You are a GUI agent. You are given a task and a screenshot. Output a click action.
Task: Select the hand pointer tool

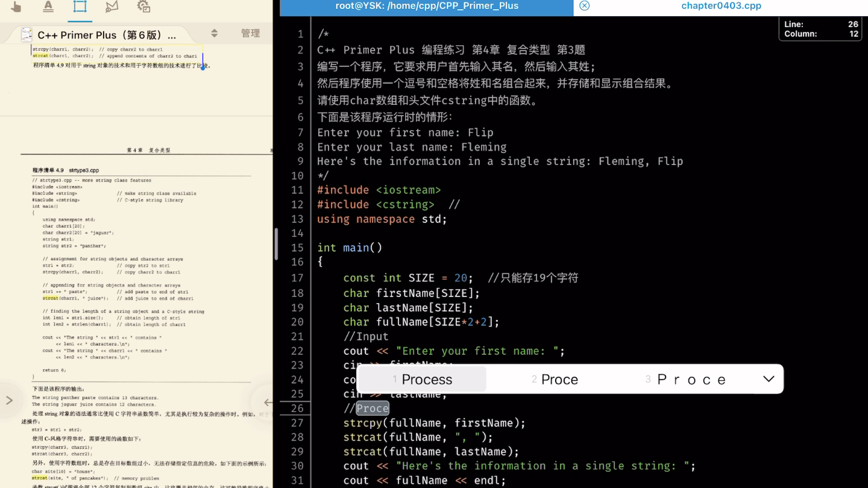point(16,7)
